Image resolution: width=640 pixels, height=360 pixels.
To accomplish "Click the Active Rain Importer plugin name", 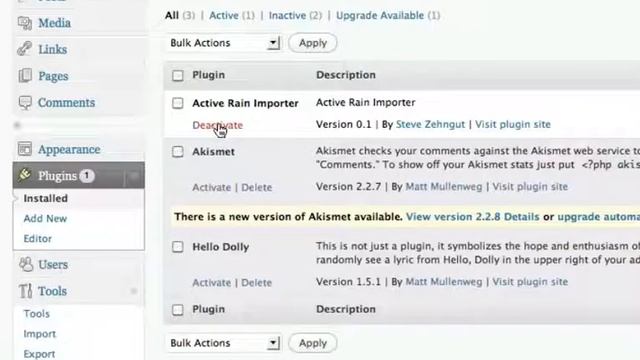I will (x=245, y=103).
